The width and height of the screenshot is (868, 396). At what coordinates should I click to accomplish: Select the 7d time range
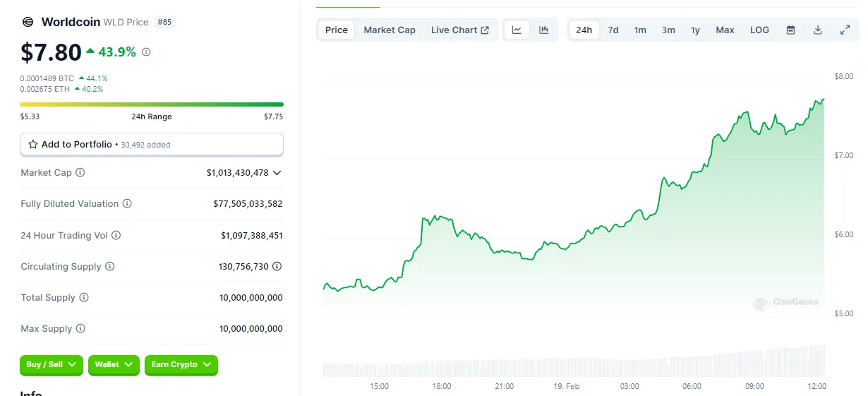coord(613,30)
